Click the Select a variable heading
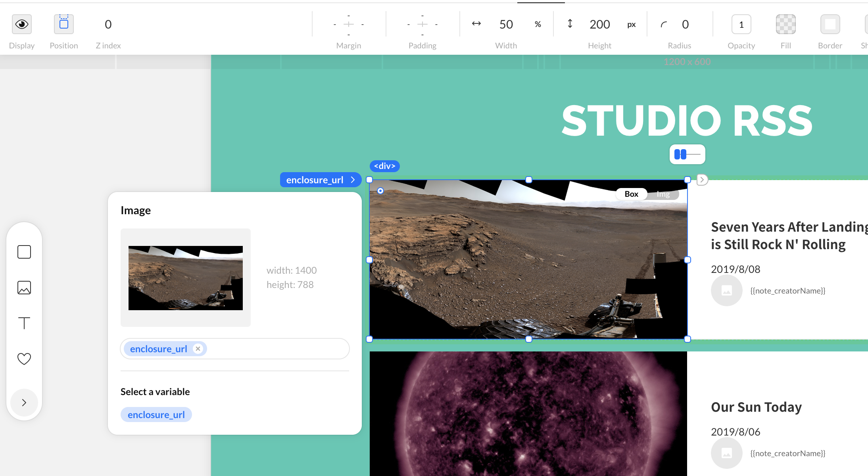The image size is (868, 476). 155,392
